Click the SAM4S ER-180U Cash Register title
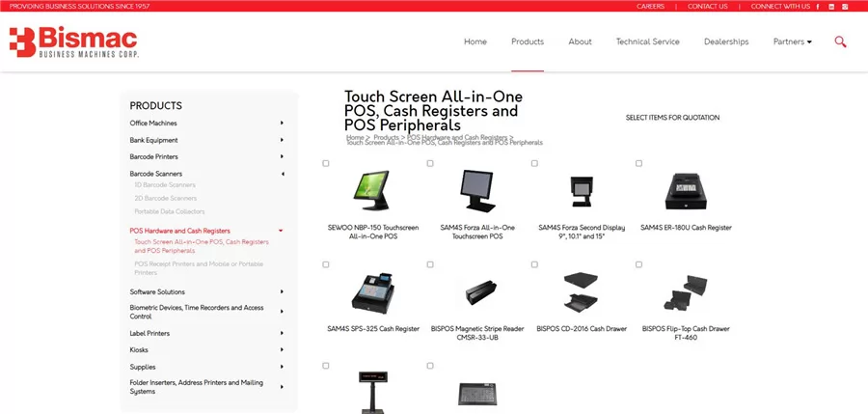 point(686,228)
